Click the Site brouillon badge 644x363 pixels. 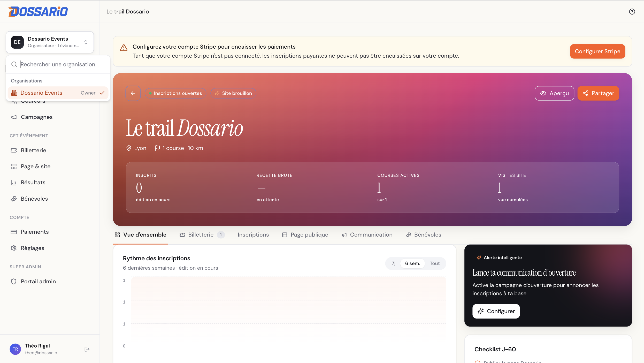tap(233, 93)
